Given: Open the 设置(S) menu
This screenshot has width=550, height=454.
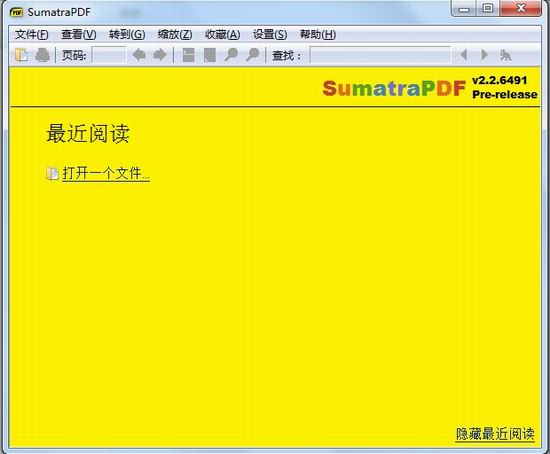Looking at the screenshot, I should coord(270,34).
